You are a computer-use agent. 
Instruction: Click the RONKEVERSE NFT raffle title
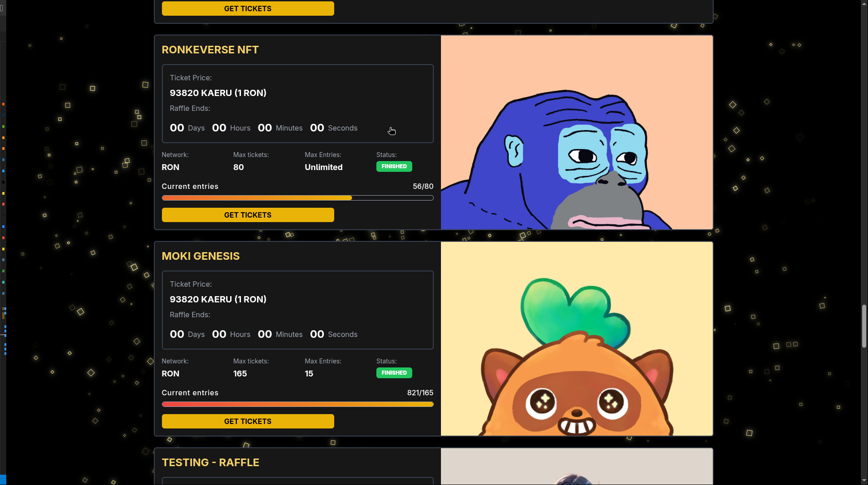(210, 50)
